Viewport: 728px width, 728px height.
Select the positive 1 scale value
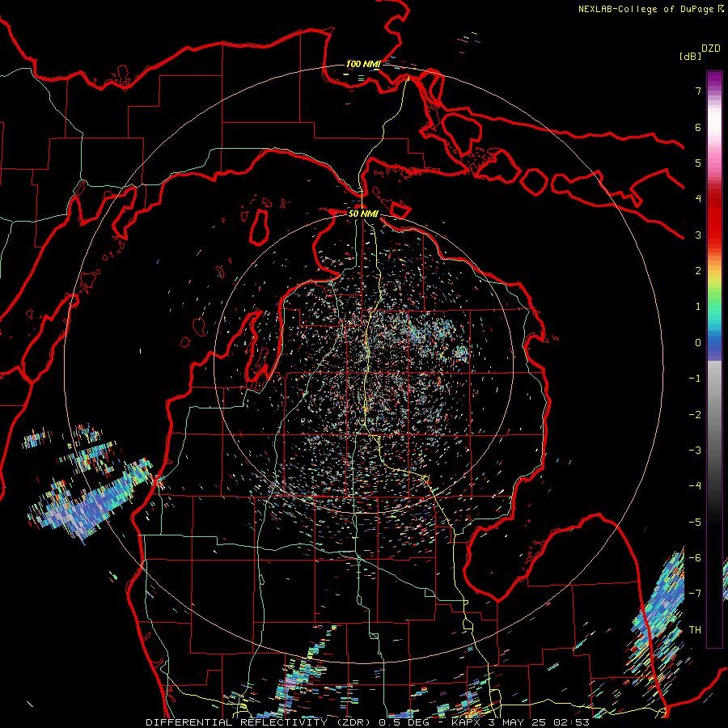(698, 307)
